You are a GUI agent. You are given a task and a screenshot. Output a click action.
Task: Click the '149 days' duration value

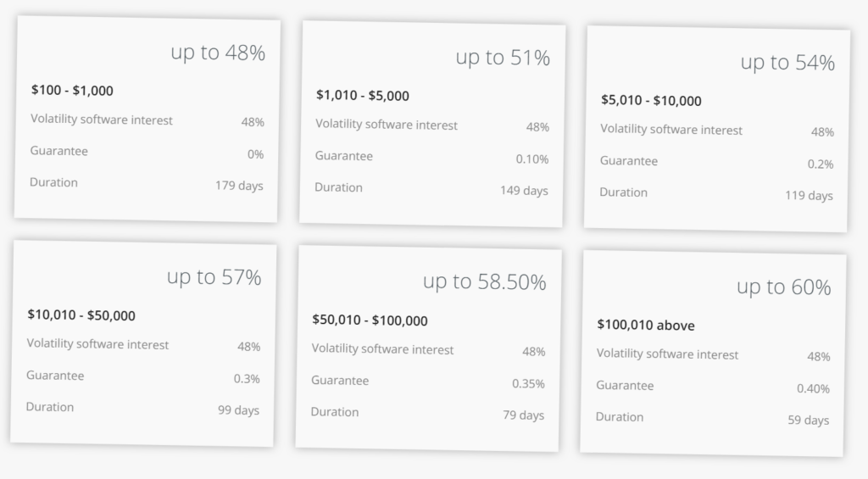(x=524, y=191)
